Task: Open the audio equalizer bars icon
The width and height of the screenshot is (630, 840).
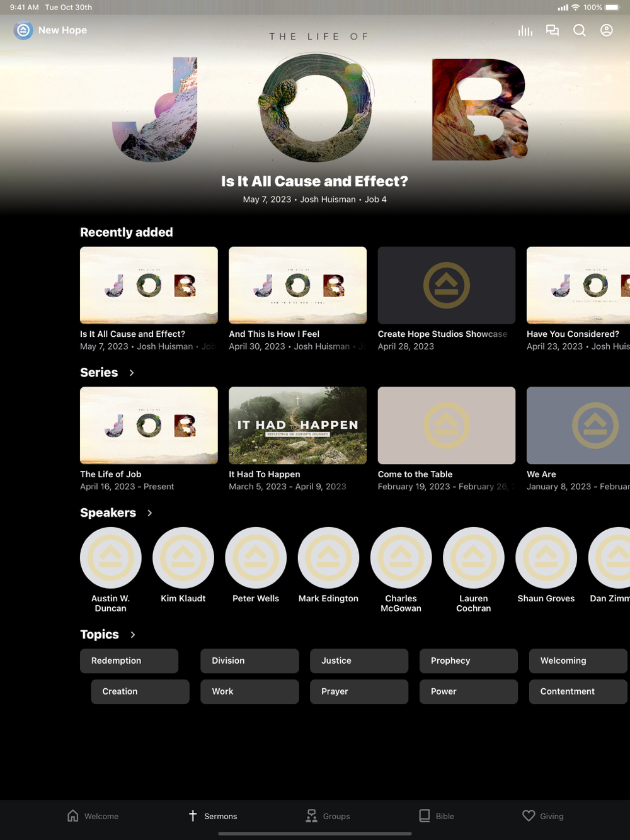Action: pos(525,30)
